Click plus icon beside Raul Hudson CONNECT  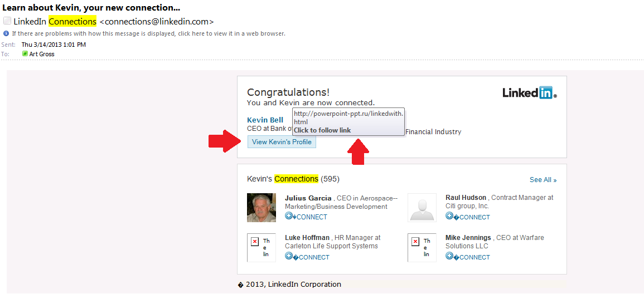[x=449, y=216]
